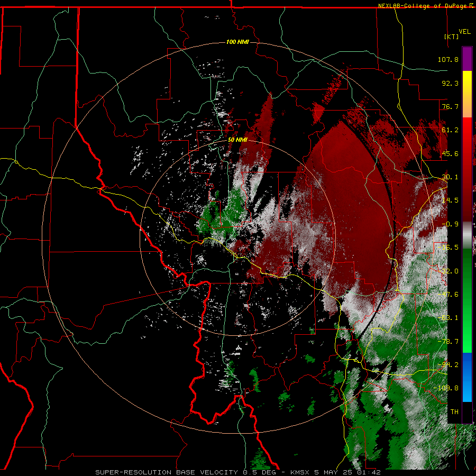Select the -109.8 scale value

pos(446,388)
